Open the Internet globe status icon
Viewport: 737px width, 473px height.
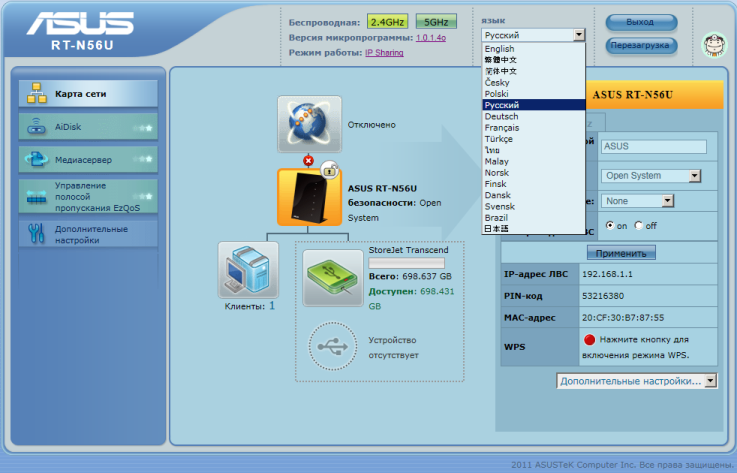309,124
